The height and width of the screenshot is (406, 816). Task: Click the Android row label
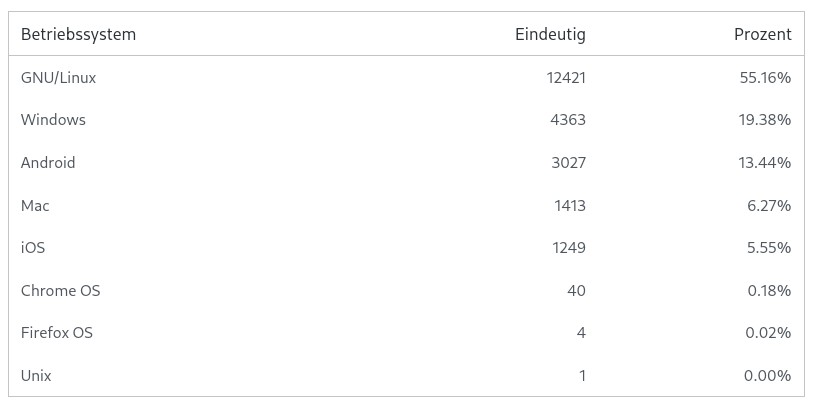48,162
